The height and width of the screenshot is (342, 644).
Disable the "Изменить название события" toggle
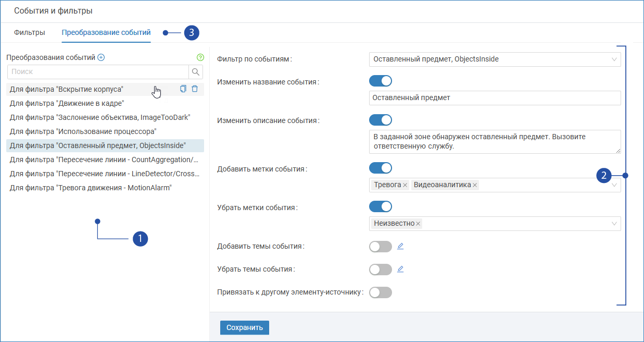point(380,81)
